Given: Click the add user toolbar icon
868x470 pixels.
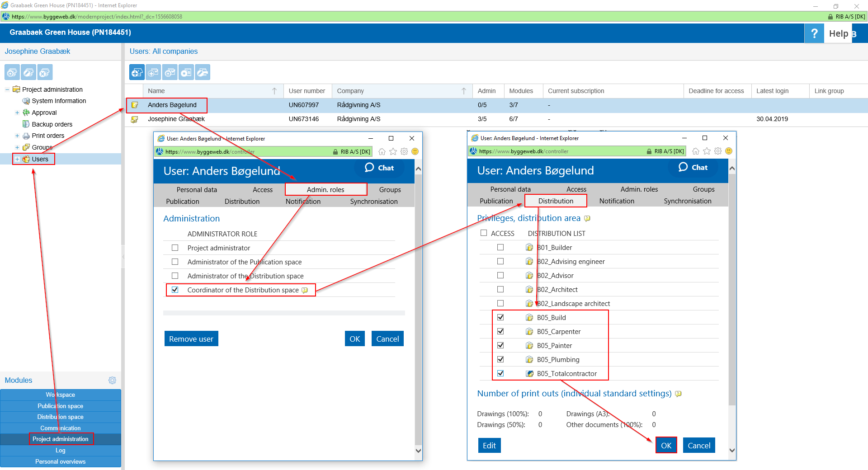Looking at the screenshot, I should (x=137, y=72).
